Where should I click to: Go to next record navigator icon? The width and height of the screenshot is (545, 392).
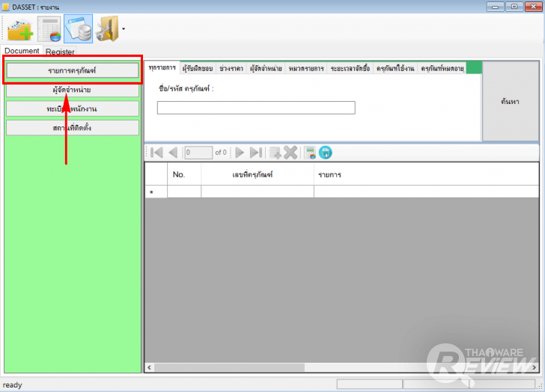tap(240, 153)
